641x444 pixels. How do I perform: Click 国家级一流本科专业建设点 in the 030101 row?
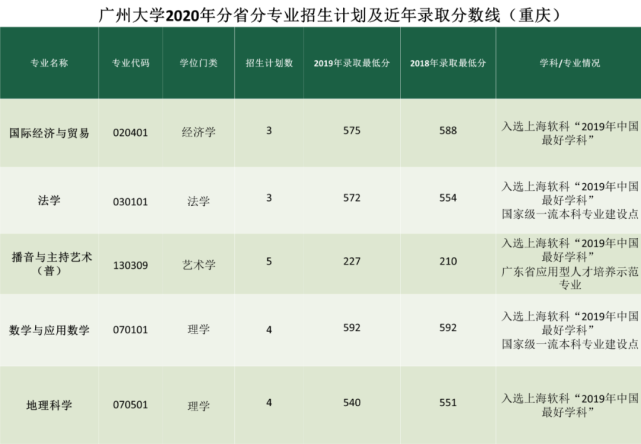pos(569,214)
